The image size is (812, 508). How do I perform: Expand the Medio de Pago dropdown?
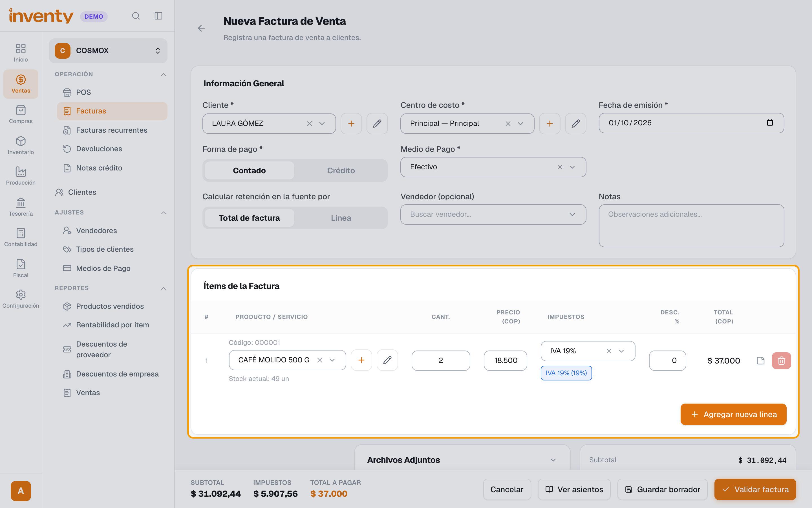click(x=572, y=167)
